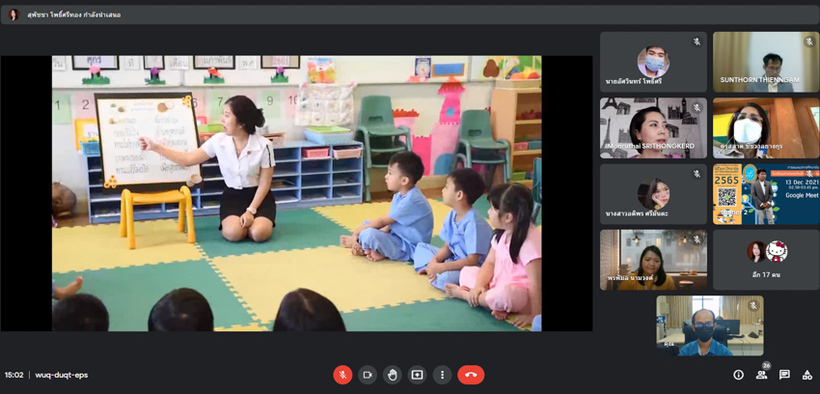The image size is (820, 394).
Task: Click the main presented classroom video
Action: click(297, 193)
